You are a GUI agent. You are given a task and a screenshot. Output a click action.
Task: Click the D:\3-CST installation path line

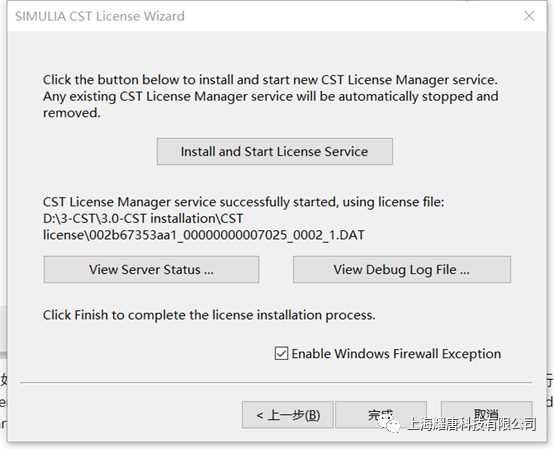click(143, 218)
